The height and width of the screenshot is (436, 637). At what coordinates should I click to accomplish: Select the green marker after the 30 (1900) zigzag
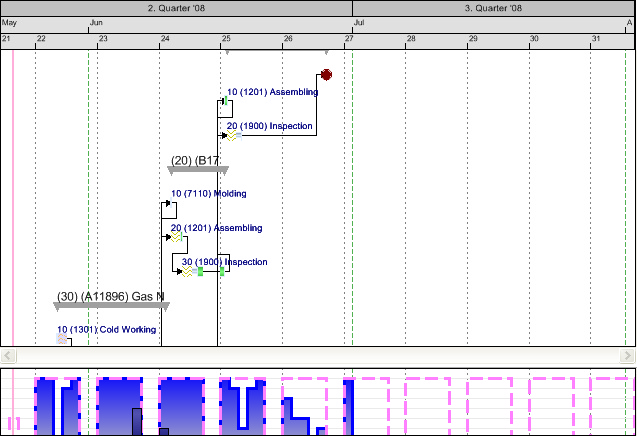tap(201, 271)
